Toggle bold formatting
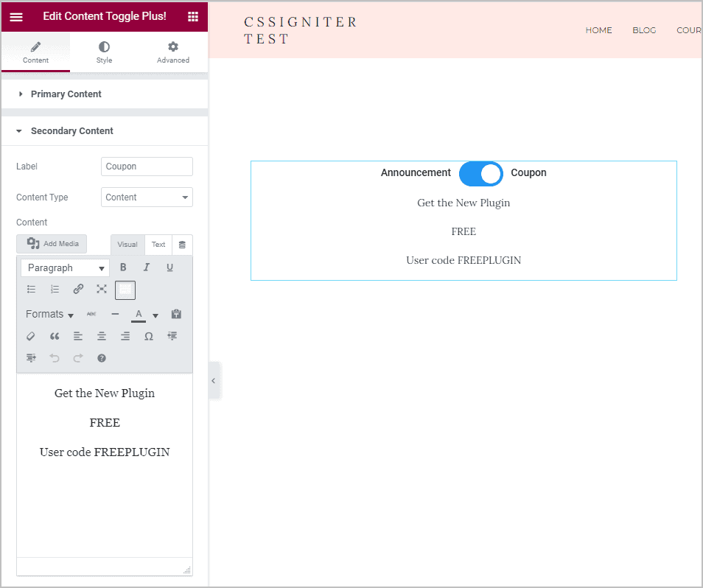The width and height of the screenshot is (703, 588). click(123, 267)
